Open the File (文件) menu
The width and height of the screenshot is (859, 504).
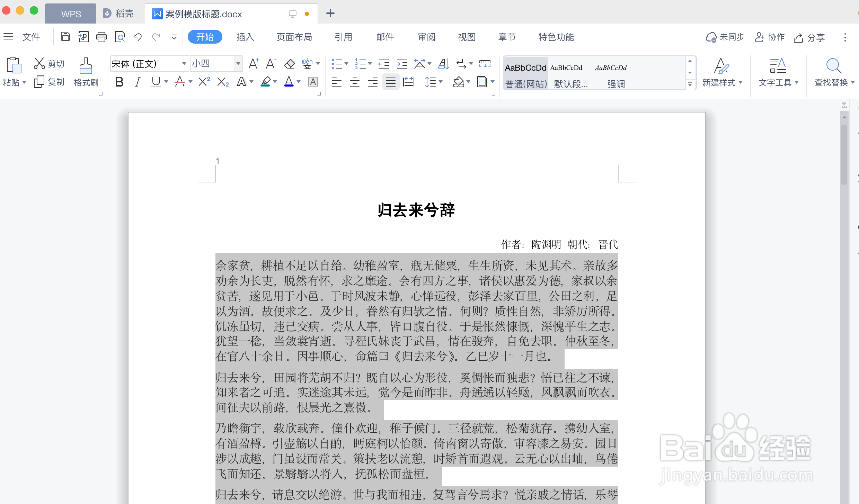point(31,37)
